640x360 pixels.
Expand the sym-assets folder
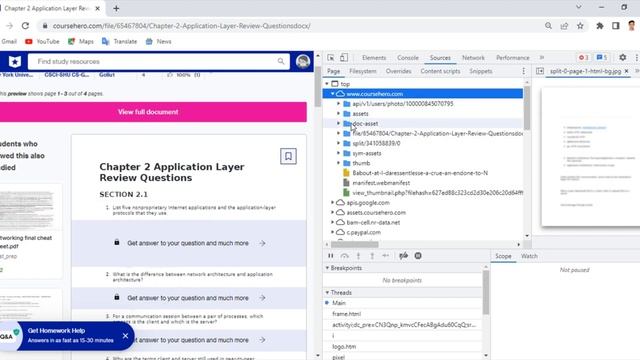coord(338,153)
